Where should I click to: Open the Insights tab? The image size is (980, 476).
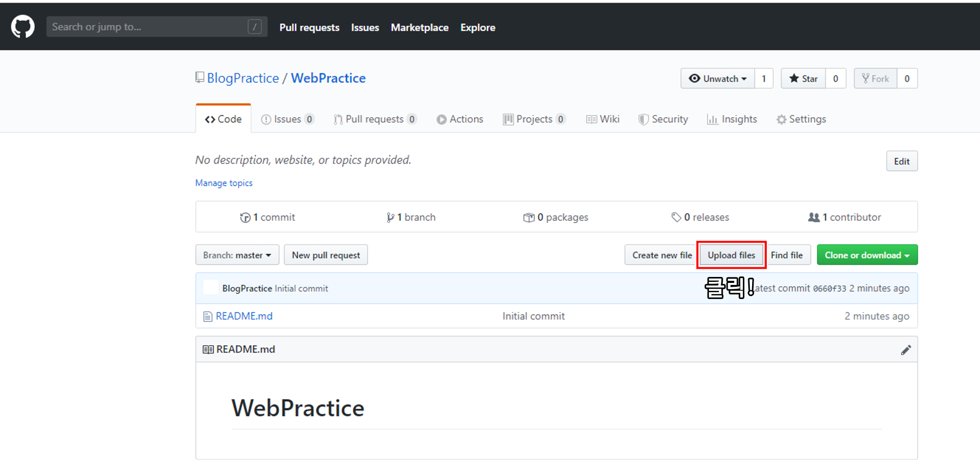coord(732,119)
